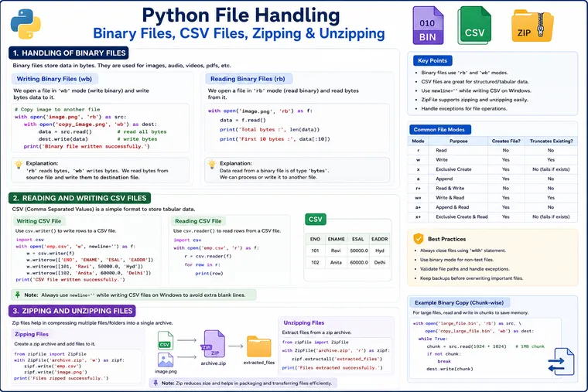
Task: Click the Python logo beside the title
Action: click(26, 24)
